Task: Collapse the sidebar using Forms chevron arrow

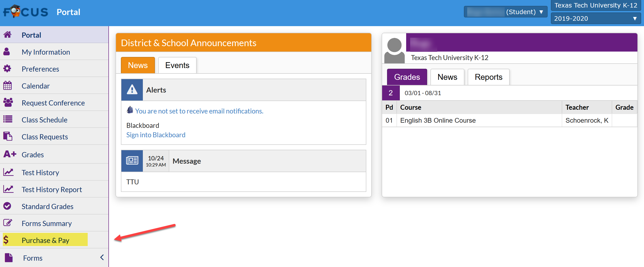Action: 102,258
